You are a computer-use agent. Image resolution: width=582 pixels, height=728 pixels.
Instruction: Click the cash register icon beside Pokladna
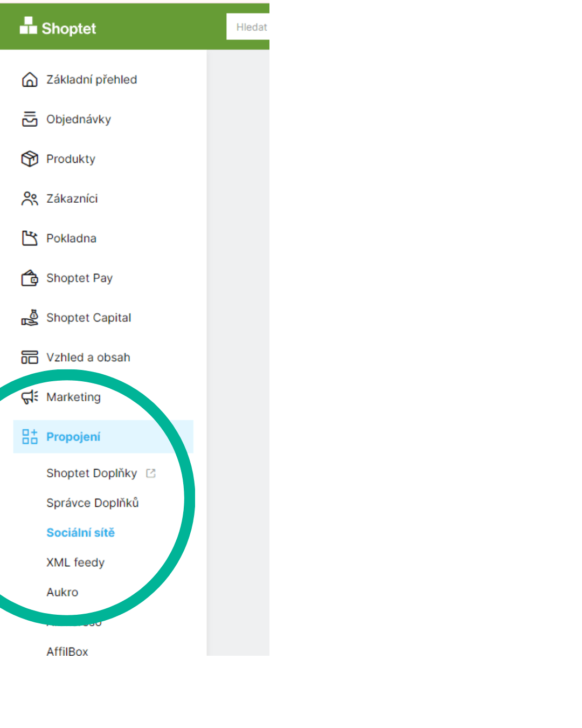click(30, 238)
